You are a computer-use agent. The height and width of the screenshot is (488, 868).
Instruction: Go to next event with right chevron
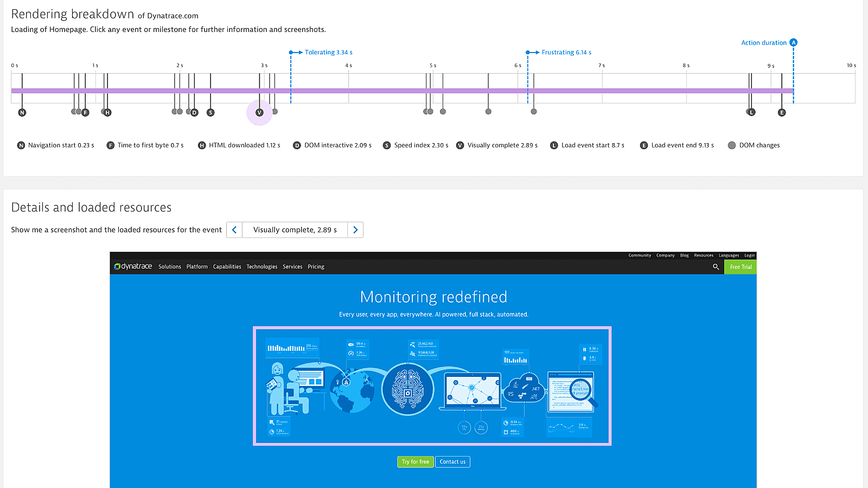tap(355, 230)
